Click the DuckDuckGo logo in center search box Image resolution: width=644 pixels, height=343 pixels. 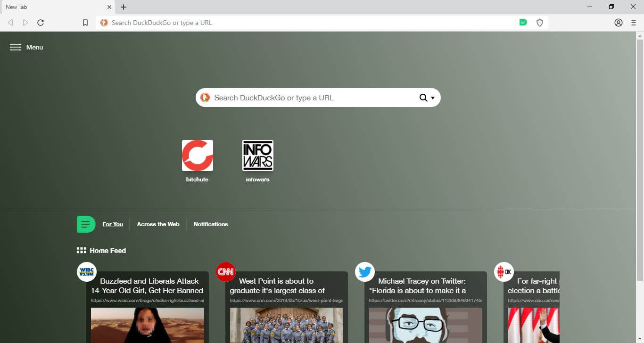point(205,98)
